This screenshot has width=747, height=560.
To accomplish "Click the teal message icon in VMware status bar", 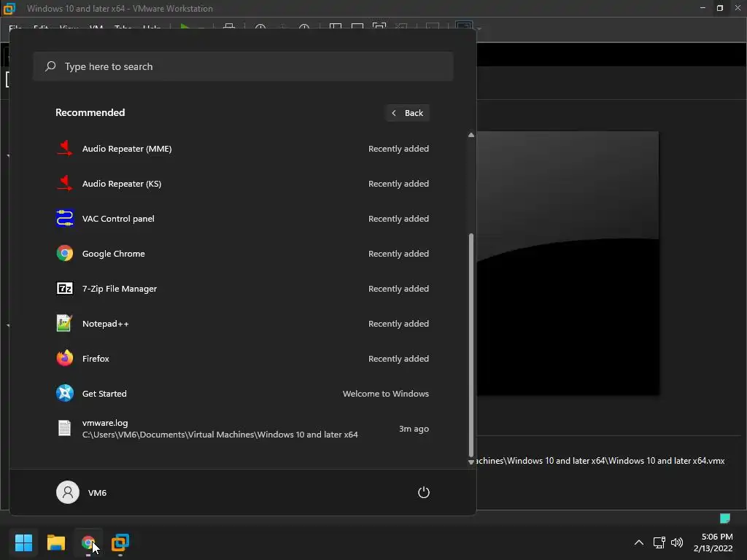I will point(724,518).
